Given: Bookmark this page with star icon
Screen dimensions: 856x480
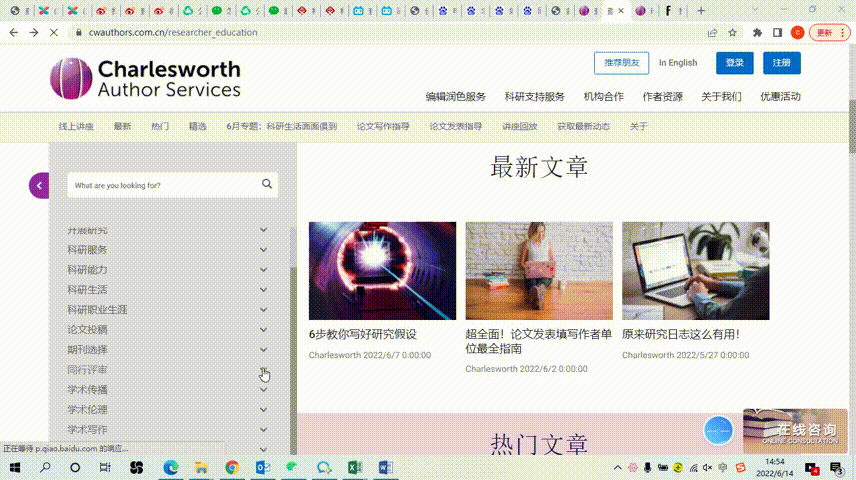Looking at the screenshot, I should (733, 33).
